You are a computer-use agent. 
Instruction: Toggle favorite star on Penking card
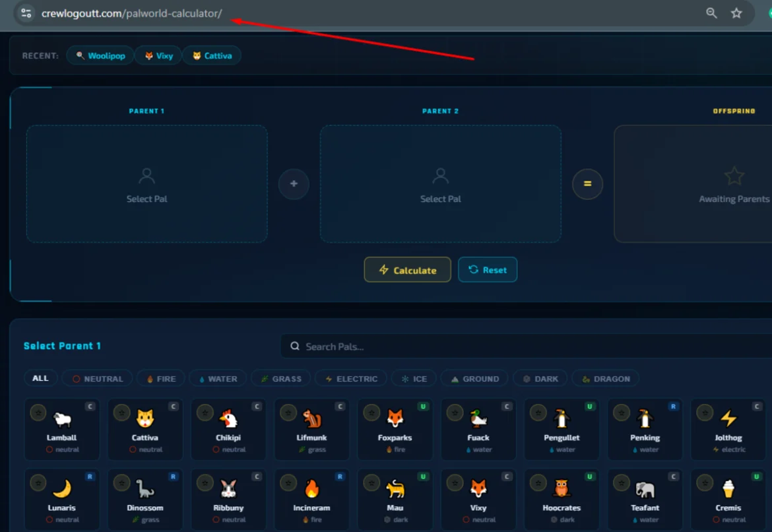622,413
